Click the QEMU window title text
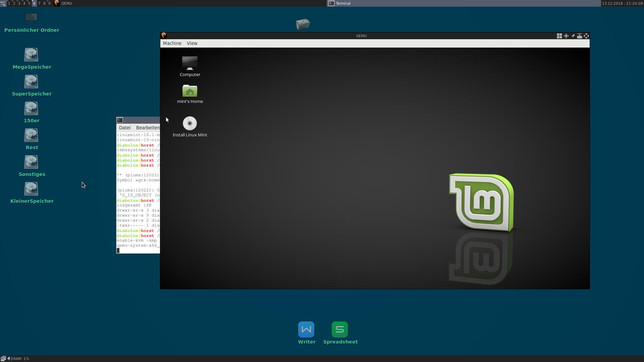The height and width of the screenshot is (362, 644). (361, 36)
